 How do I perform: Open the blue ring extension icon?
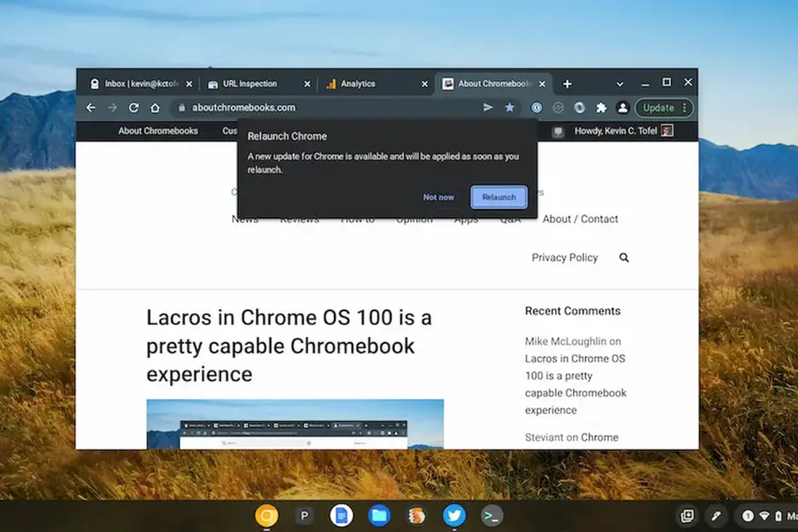[579, 108]
